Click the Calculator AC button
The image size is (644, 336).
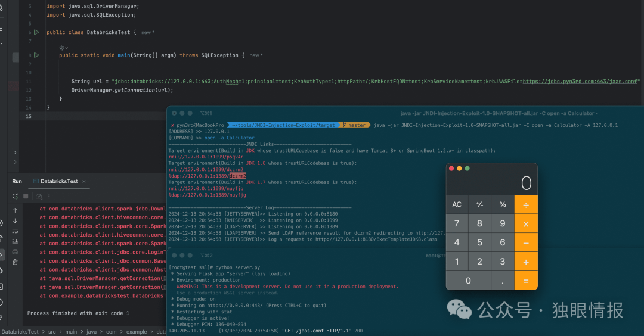tap(457, 204)
